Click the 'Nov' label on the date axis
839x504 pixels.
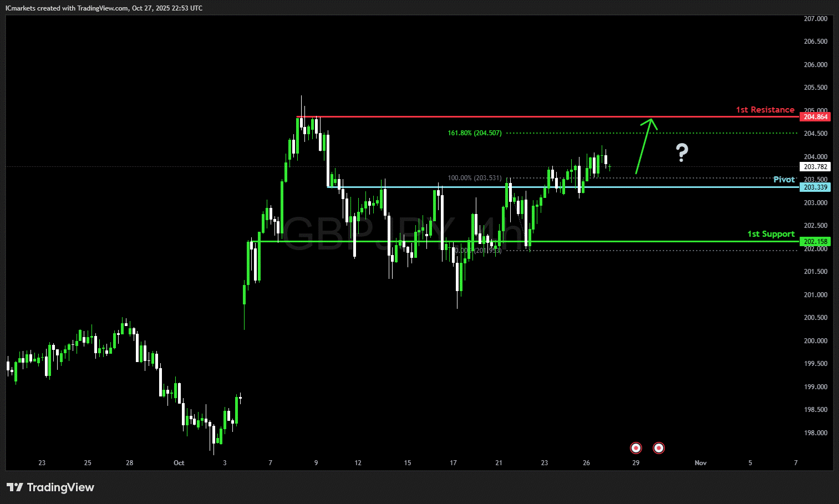click(700, 463)
